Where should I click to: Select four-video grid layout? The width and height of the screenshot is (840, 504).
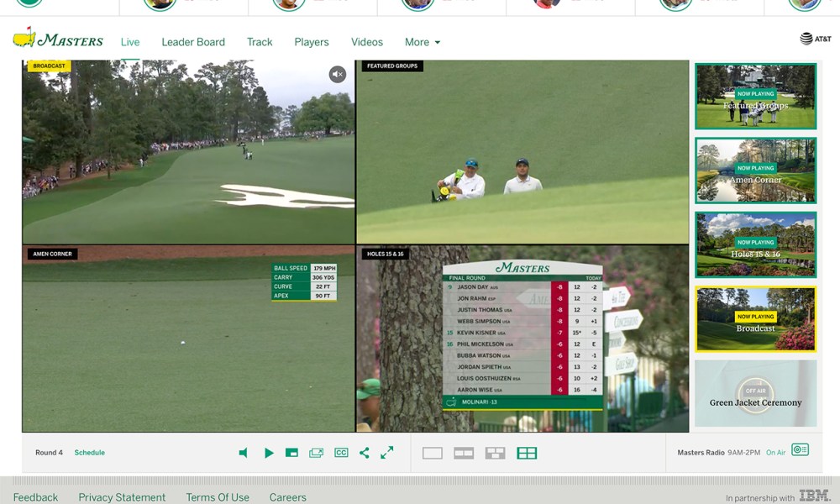pos(528,454)
